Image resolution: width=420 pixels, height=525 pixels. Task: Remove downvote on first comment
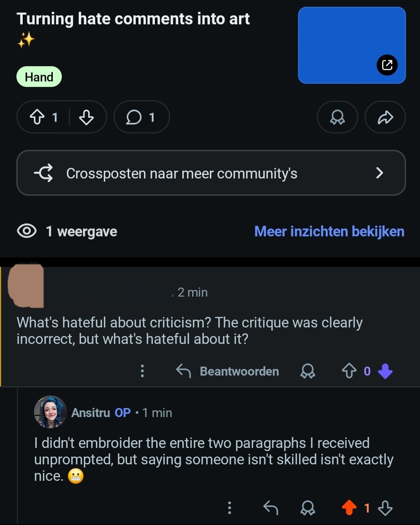pos(385,371)
